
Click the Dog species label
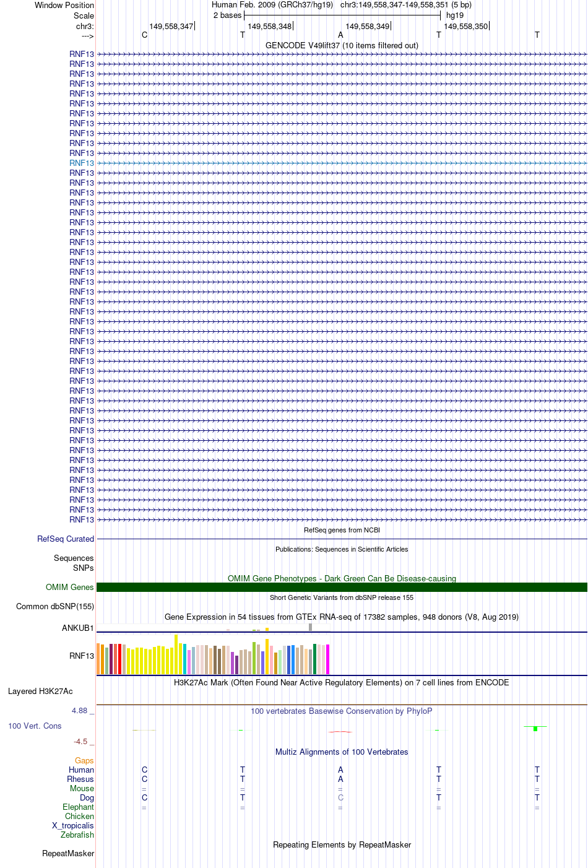[x=87, y=797]
